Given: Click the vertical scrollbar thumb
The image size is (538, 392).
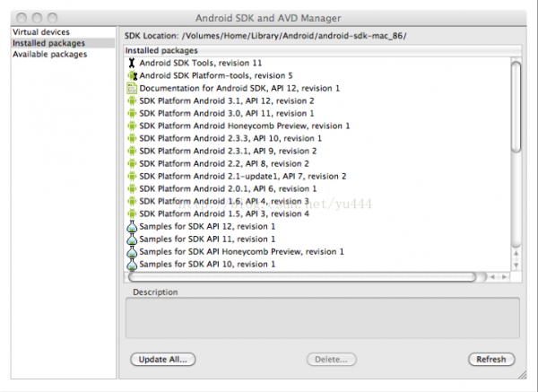Looking at the screenshot, I should tap(516, 106).
